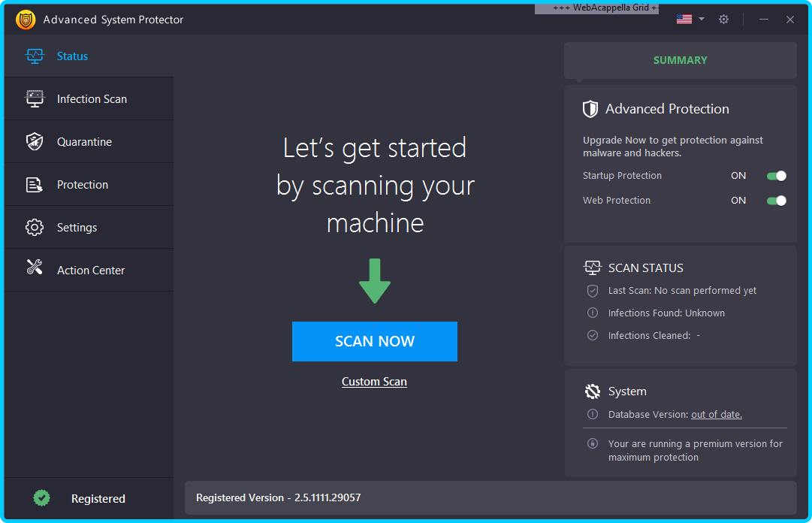The image size is (812, 523).
Task: Click the Scan Status monitor icon
Action: [593, 268]
